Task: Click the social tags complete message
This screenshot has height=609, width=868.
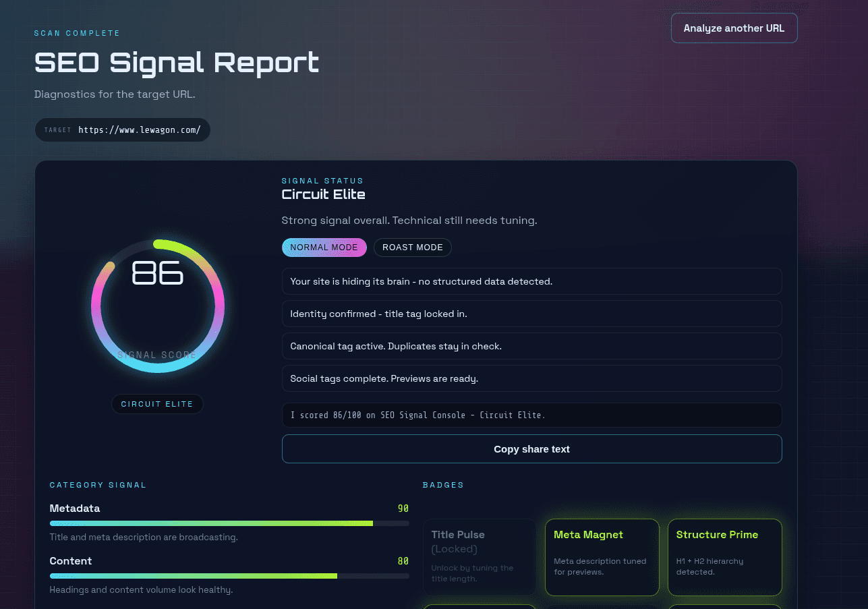Action: [531, 378]
